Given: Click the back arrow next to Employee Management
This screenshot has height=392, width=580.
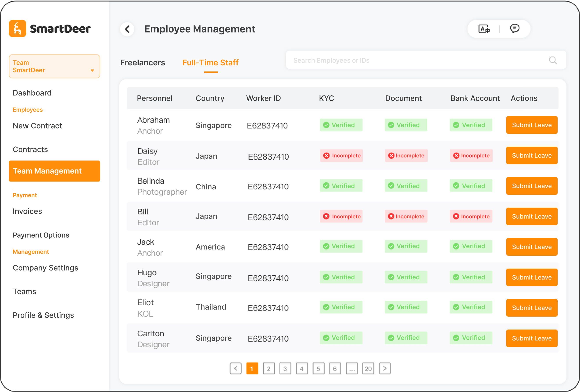Looking at the screenshot, I should click(127, 29).
